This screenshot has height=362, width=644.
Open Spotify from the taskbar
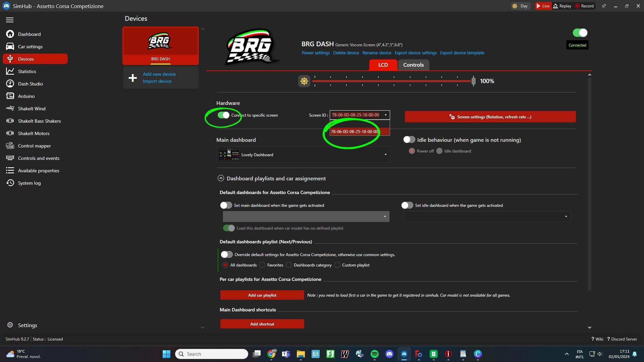point(375,354)
